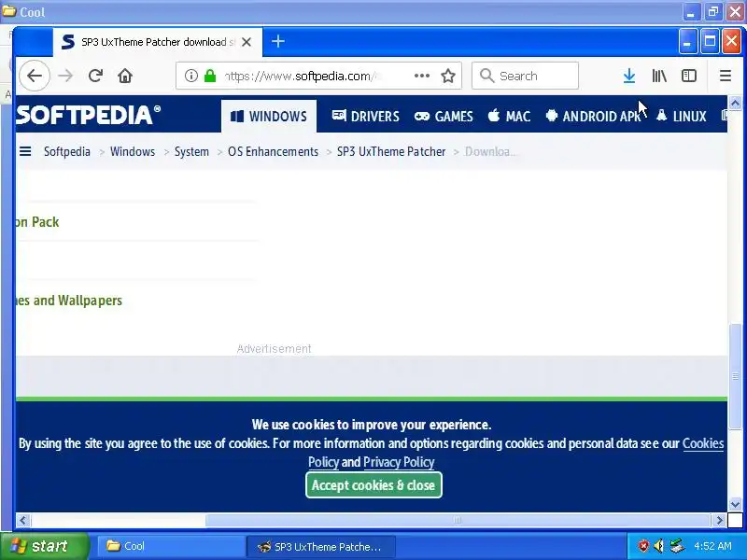
Task: Open the 'es and Wallpapers' category link
Action: click(69, 301)
